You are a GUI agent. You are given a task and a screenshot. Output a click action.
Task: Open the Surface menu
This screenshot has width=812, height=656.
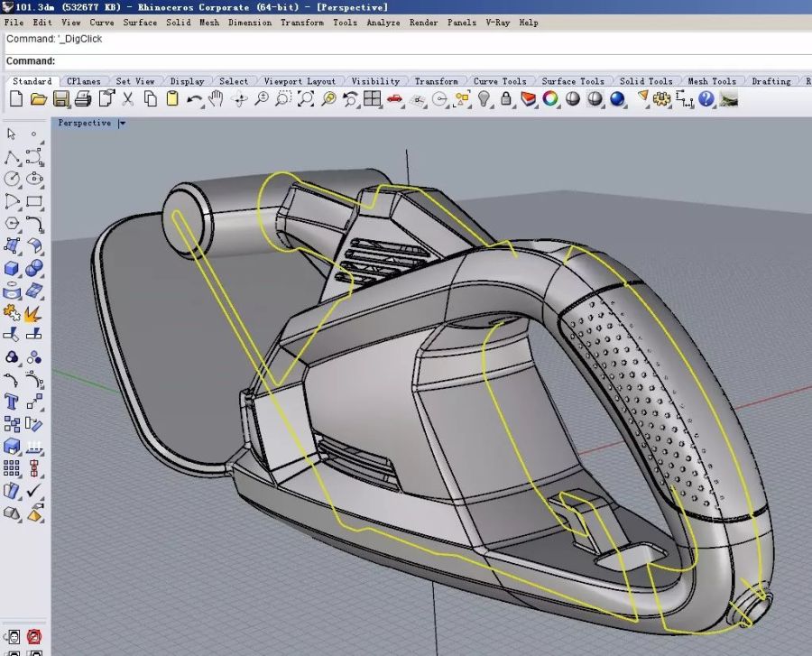tap(140, 23)
